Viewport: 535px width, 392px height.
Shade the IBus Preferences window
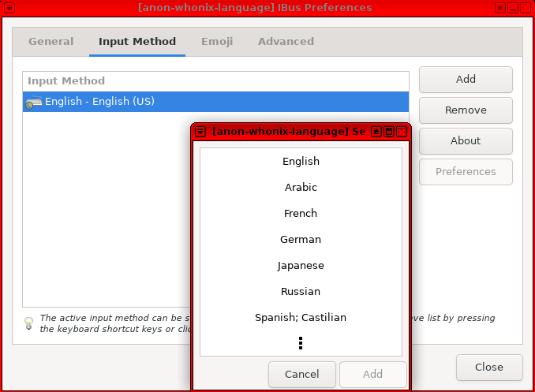[500, 7]
